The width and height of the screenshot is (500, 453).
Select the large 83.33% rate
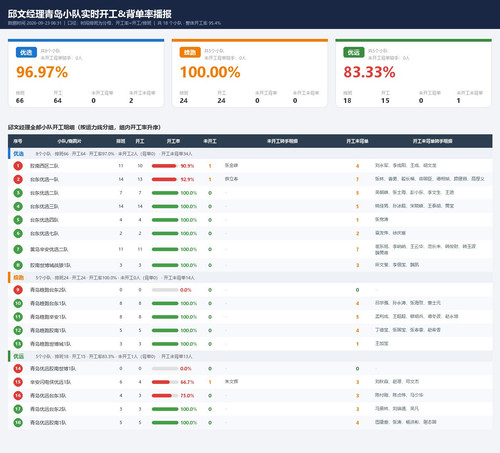(x=369, y=72)
